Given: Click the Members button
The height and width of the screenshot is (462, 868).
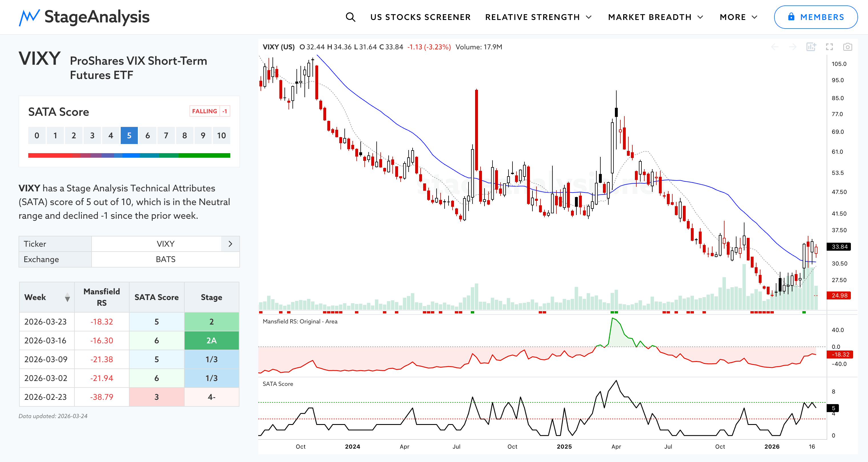Looking at the screenshot, I should pos(815,17).
